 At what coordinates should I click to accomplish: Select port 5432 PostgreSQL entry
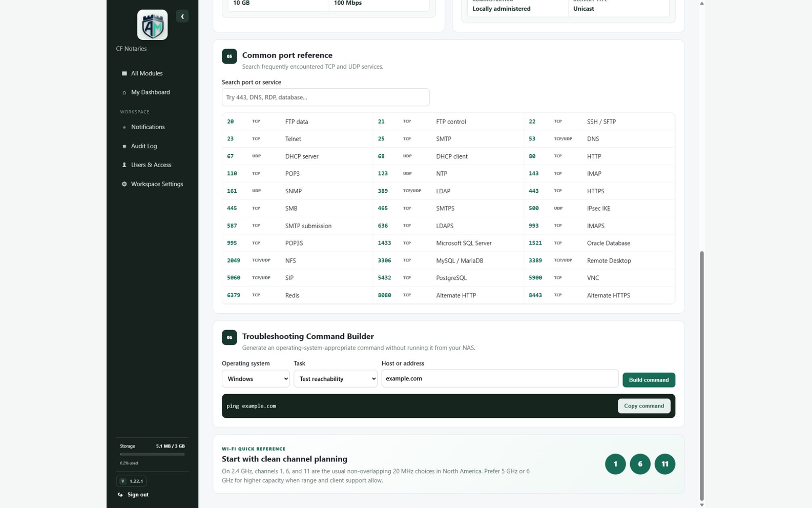(x=448, y=278)
